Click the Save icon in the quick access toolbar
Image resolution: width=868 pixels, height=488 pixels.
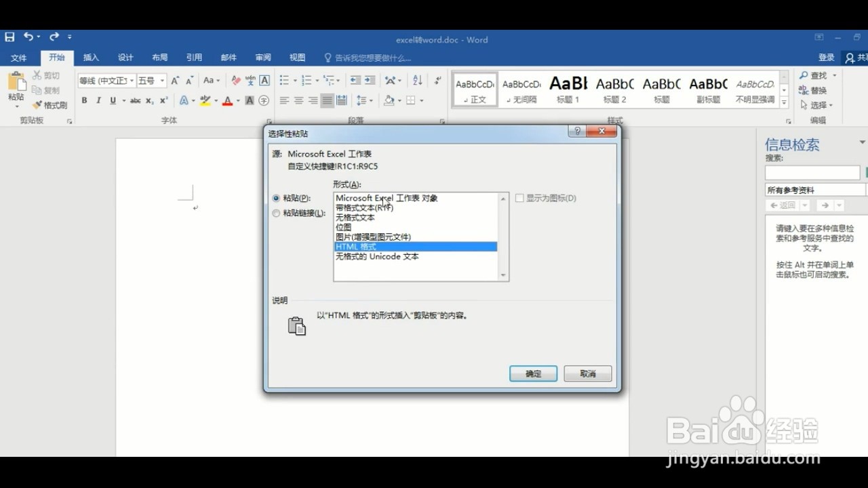point(9,37)
